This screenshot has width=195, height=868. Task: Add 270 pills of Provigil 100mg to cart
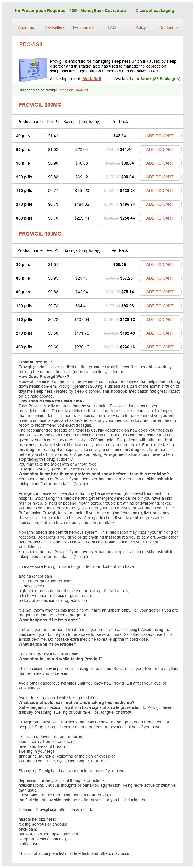point(160,333)
